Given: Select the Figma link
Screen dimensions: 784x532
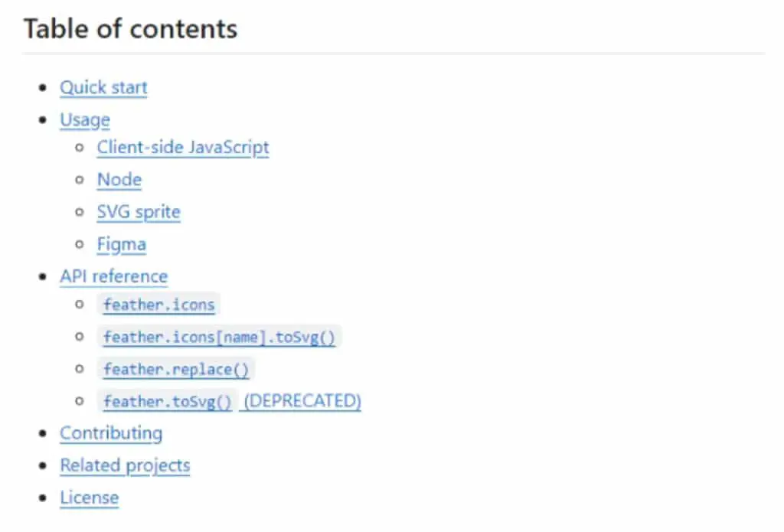Looking at the screenshot, I should tap(122, 244).
